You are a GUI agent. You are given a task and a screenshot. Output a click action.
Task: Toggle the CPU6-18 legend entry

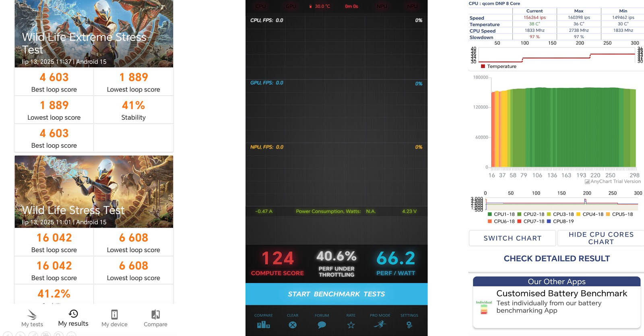[501, 221]
